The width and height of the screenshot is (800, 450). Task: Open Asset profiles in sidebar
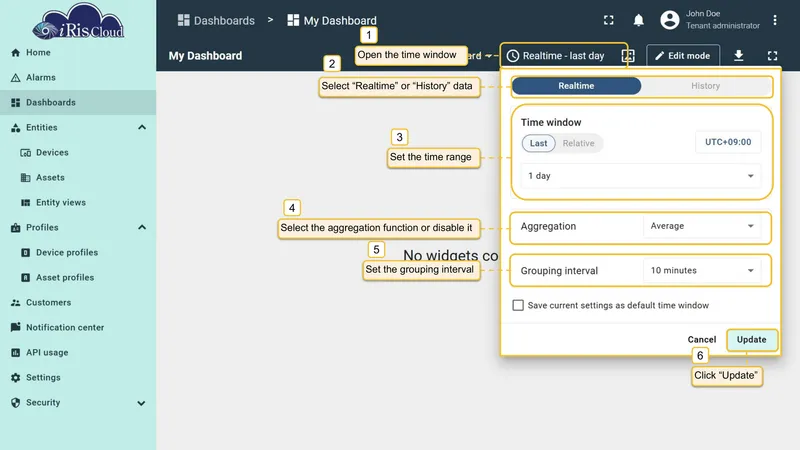pyautogui.click(x=78, y=278)
